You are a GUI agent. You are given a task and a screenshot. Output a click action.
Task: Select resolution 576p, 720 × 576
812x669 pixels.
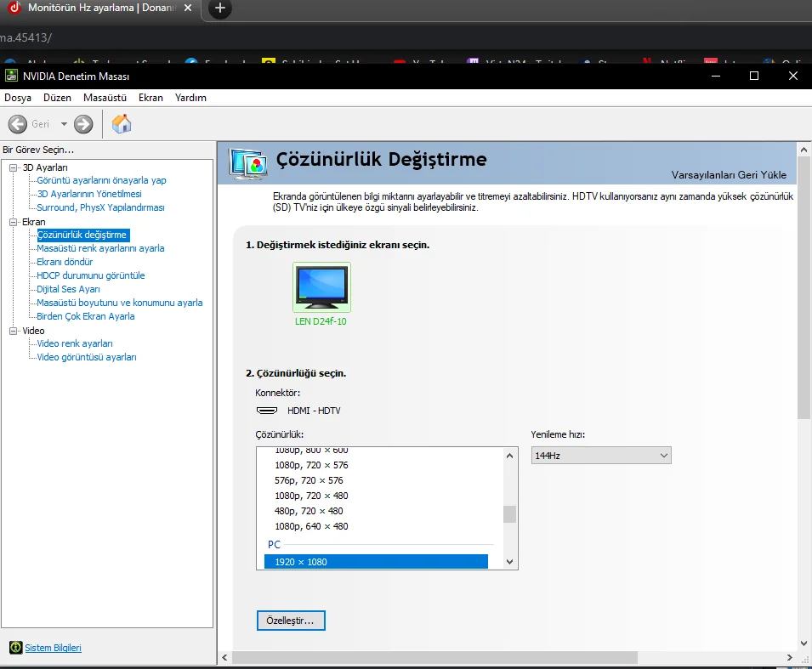(x=309, y=480)
